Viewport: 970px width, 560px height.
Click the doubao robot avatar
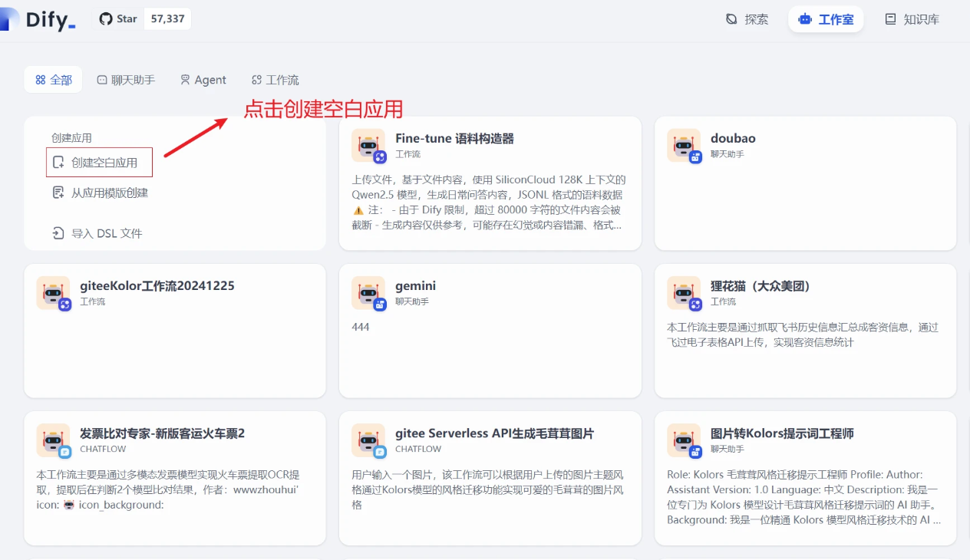pos(684,146)
